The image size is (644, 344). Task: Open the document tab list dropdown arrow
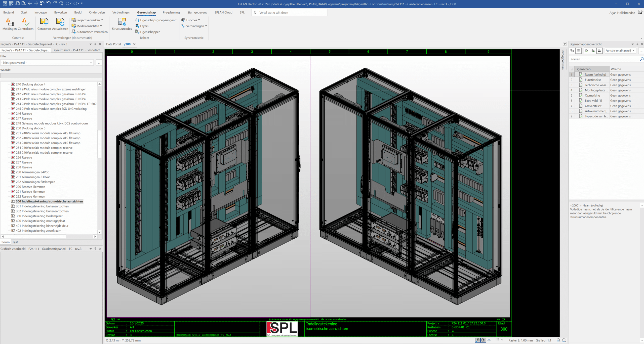coord(565,44)
